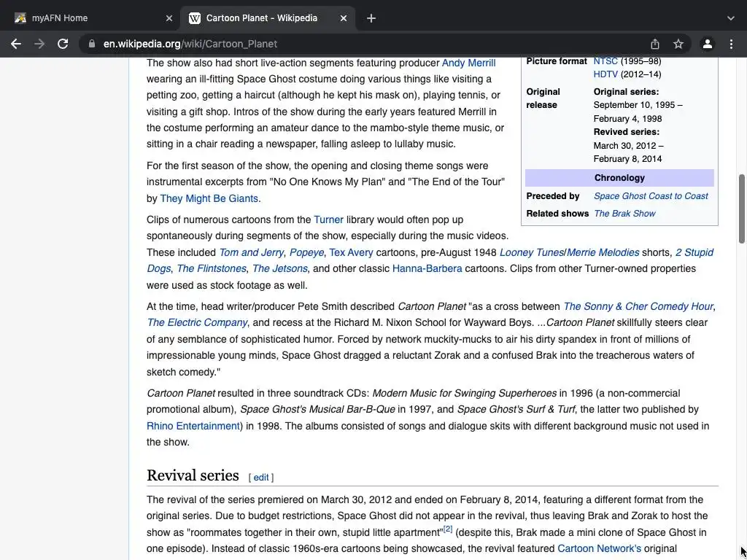Open a new tab with plus button
The image size is (747, 560).
tap(371, 18)
